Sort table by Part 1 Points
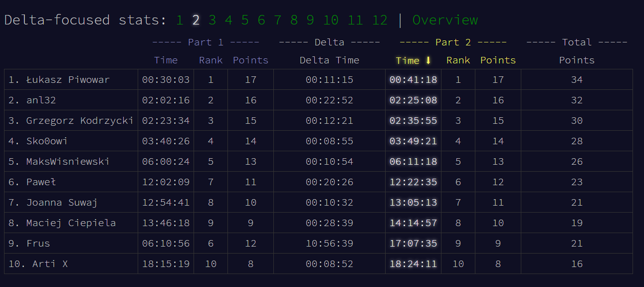Viewport: 644px width, 287px height. point(250,60)
